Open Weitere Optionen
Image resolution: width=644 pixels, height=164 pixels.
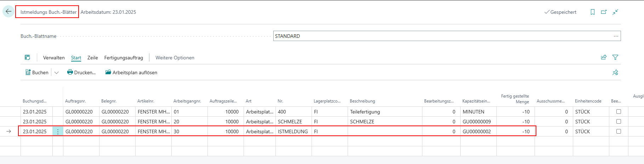pos(175,58)
